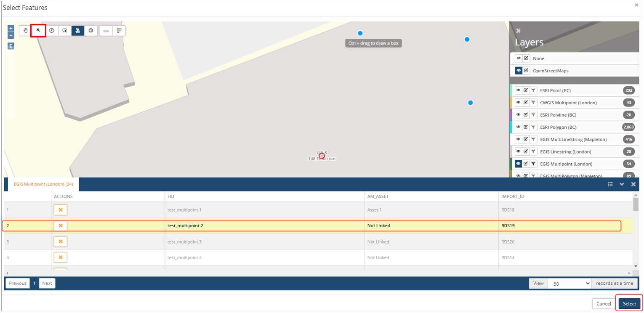Sort by the FID column header
Image resolution: width=644 pixels, height=313 pixels.
(x=265, y=196)
